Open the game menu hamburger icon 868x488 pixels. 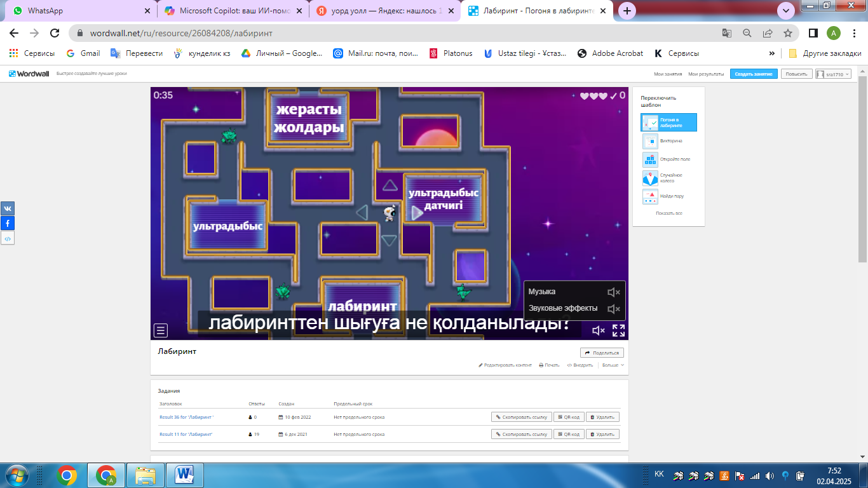click(161, 330)
